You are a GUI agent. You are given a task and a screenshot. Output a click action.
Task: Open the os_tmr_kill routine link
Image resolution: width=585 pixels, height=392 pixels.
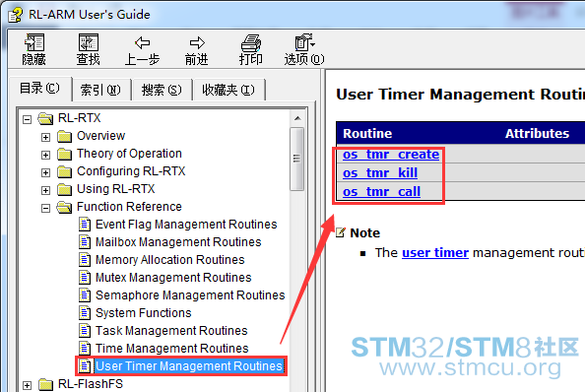click(x=380, y=173)
